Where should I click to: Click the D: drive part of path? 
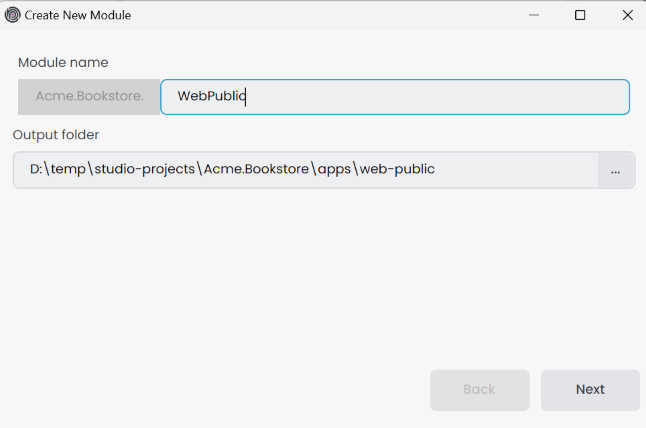pyautogui.click(x=37, y=170)
